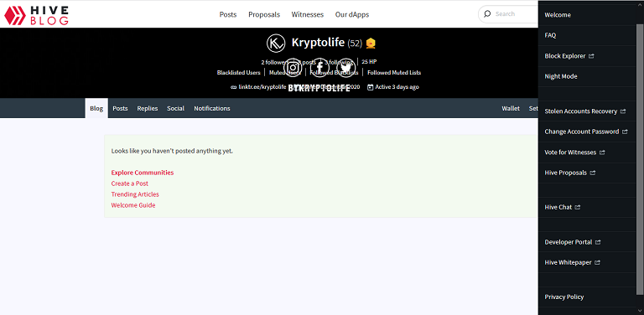
Task: Open the Muted Users list
Action: (285, 73)
